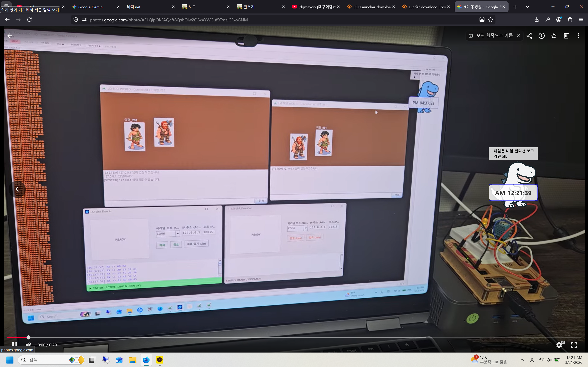
Task: Mark the video as favorite
Action: pos(554,36)
